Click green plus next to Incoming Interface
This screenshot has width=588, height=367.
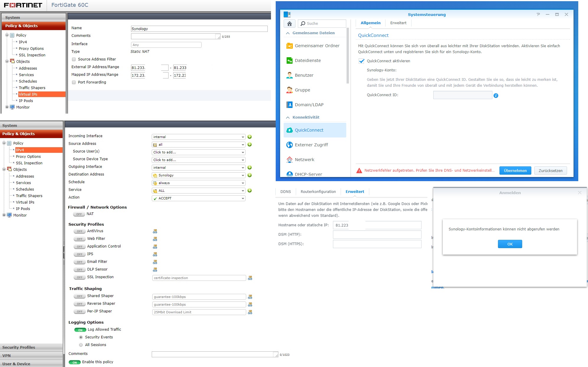(249, 137)
